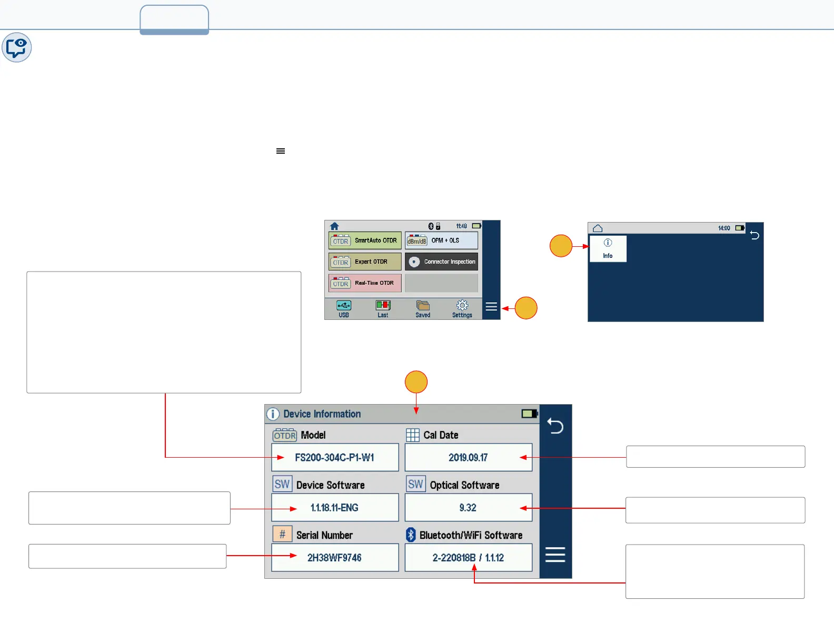Select the Model field FS200-304C-P1-W1
Screen dimensions: 834x644
(335, 457)
